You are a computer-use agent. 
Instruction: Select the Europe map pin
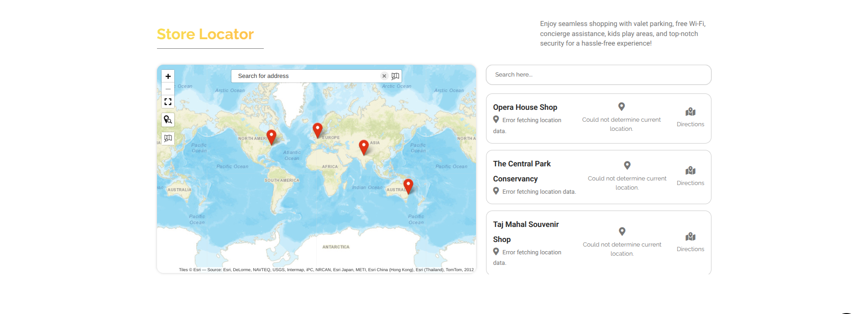(318, 129)
